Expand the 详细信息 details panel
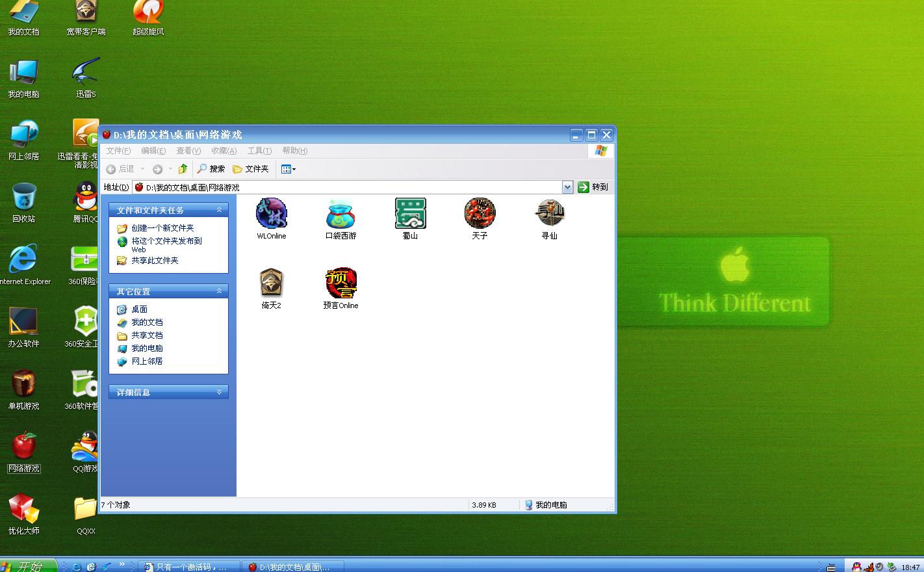Screen dimensions: 924x572 tap(219, 392)
